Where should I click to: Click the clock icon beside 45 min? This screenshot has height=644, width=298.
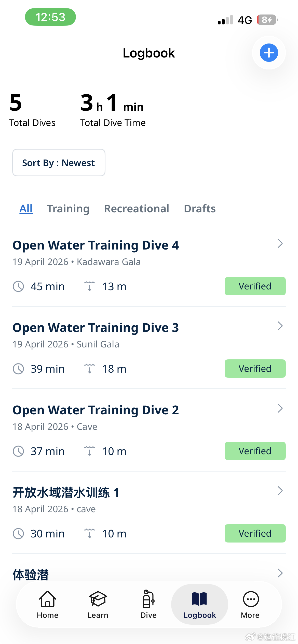(18, 286)
